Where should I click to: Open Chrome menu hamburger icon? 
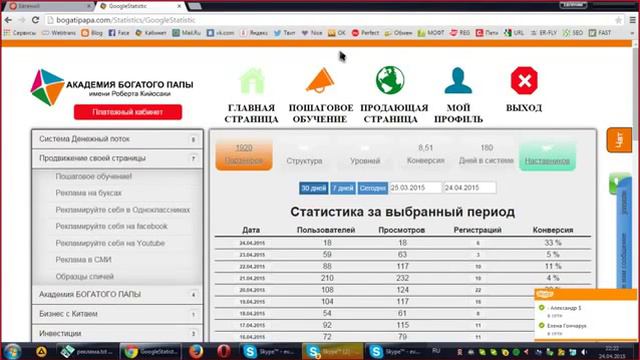tap(632, 20)
